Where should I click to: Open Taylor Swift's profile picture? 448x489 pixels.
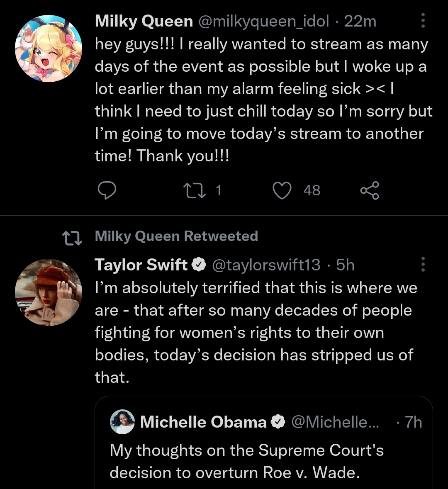[49, 292]
